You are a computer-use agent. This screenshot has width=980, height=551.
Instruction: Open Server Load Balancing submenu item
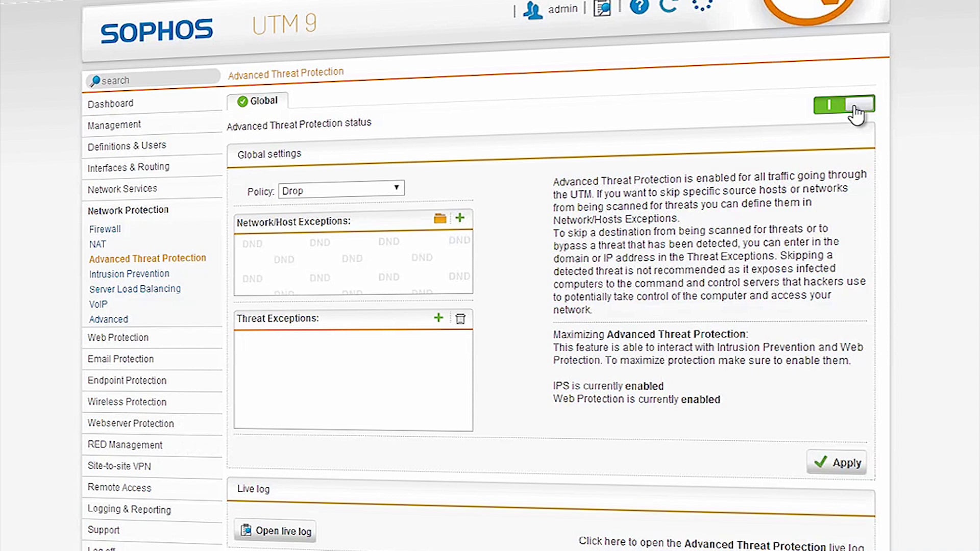coord(135,289)
